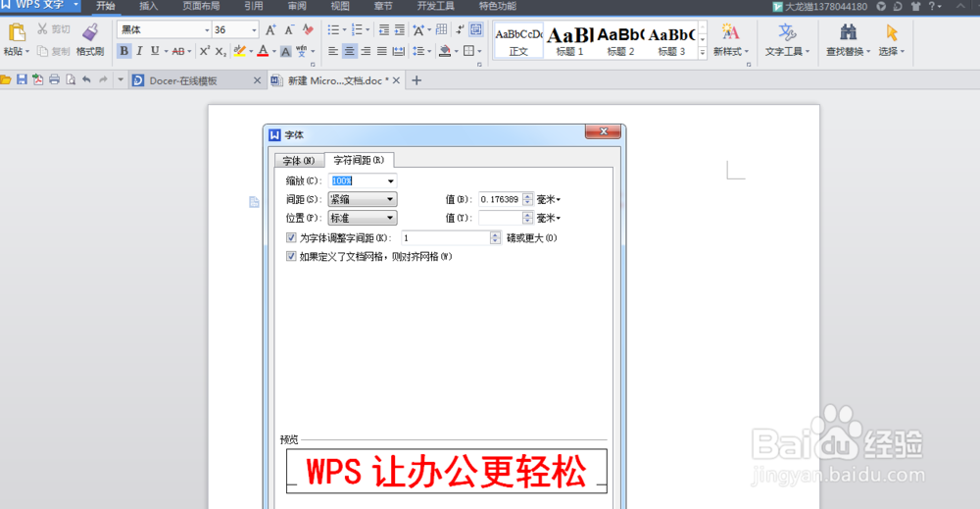Toggle Underline U button
The image size is (980, 509).
pyautogui.click(x=155, y=51)
